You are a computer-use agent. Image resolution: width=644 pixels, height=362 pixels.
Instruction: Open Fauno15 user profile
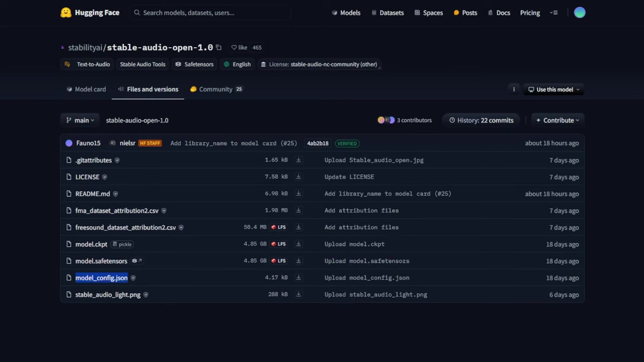83,143
